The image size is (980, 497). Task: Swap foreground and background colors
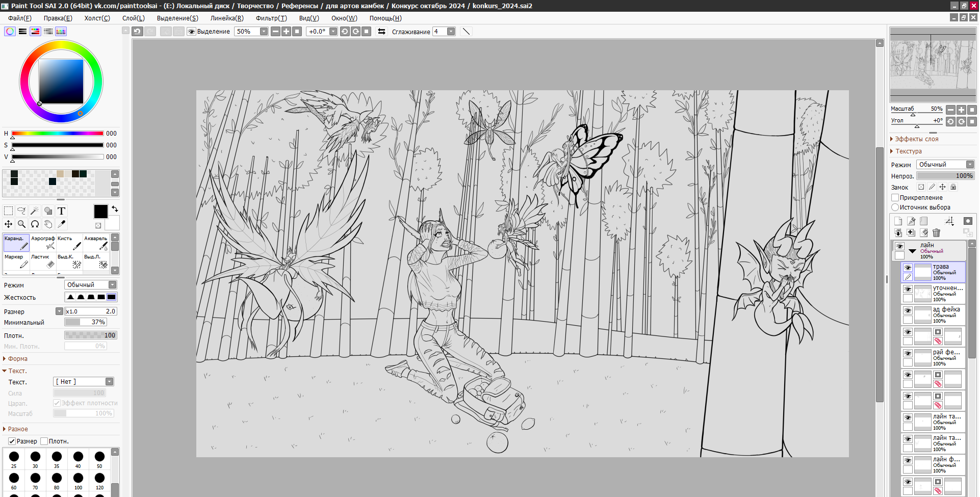[115, 209]
